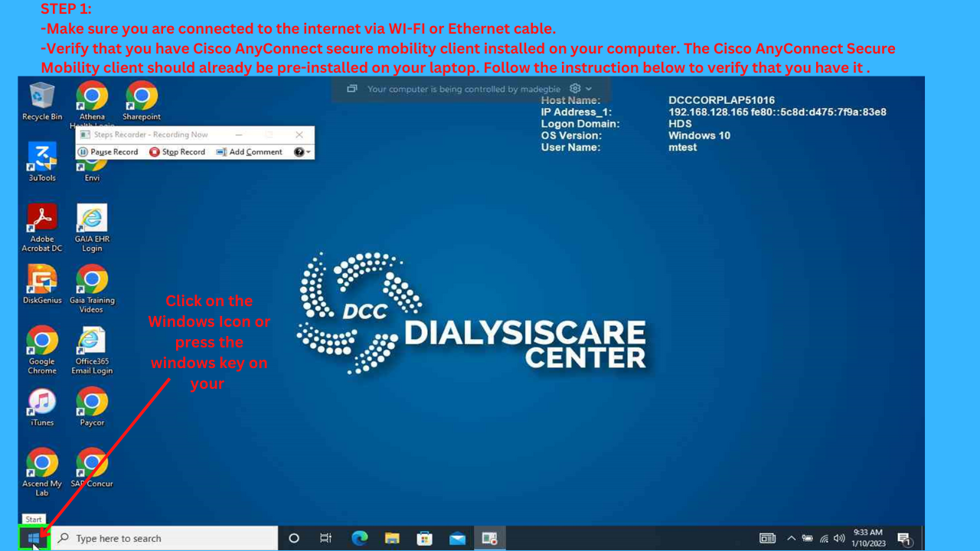The height and width of the screenshot is (551, 980).
Task: Click Stop Record in Steps Recorder
Action: tap(177, 152)
